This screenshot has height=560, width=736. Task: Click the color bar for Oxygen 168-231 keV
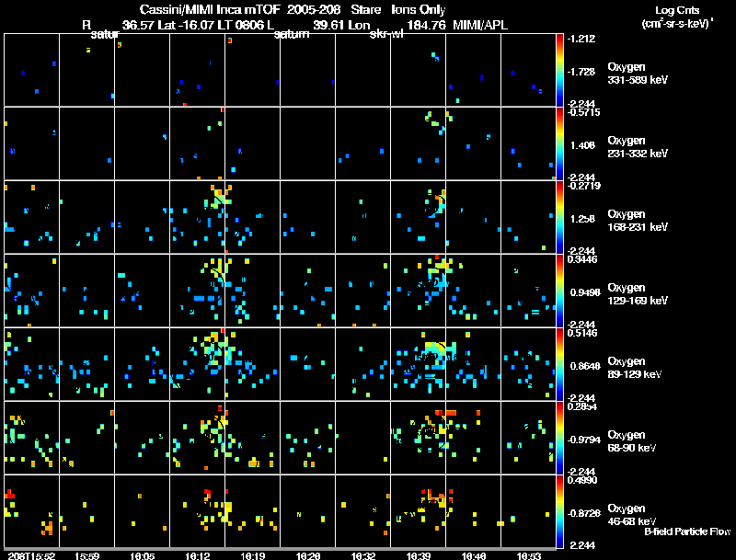[x=559, y=217]
